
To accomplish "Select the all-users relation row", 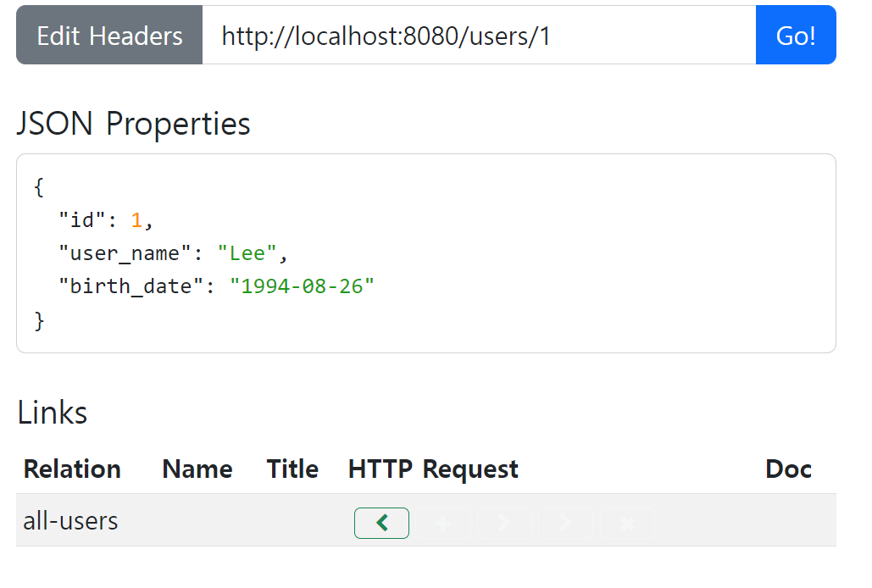I will coord(70,520).
